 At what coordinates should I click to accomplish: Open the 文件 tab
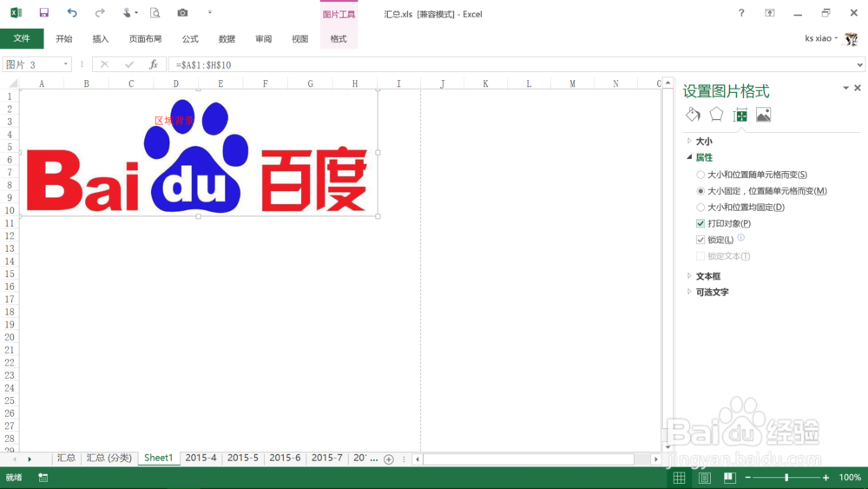(x=22, y=38)
